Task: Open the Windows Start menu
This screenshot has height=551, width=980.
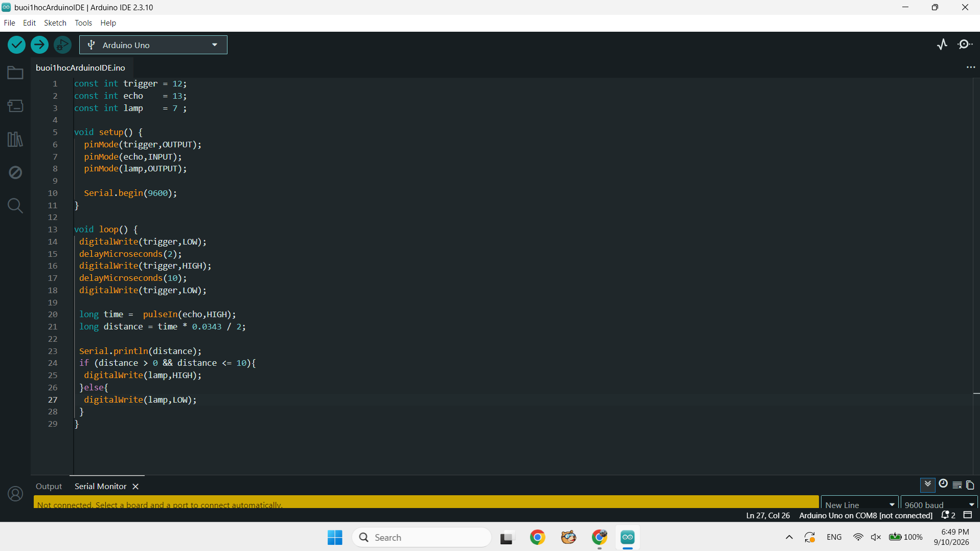Action: click(335, 537)
